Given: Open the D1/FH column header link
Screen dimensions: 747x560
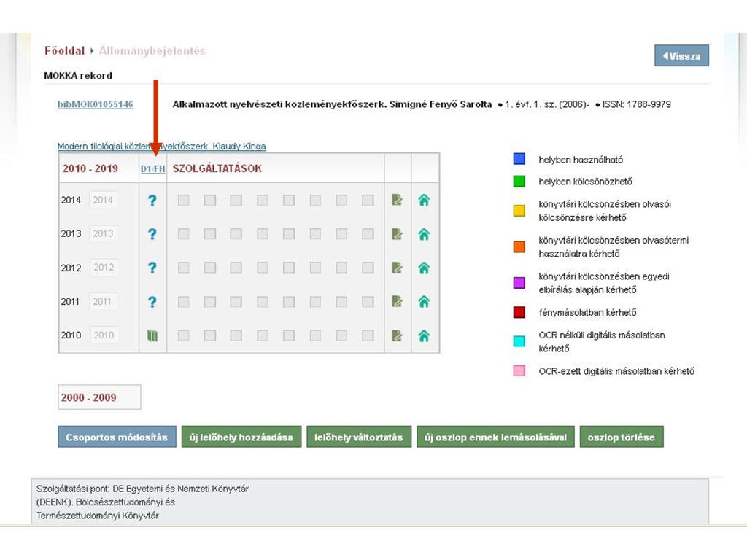Looking at the screenshot, I should (152, 169).
